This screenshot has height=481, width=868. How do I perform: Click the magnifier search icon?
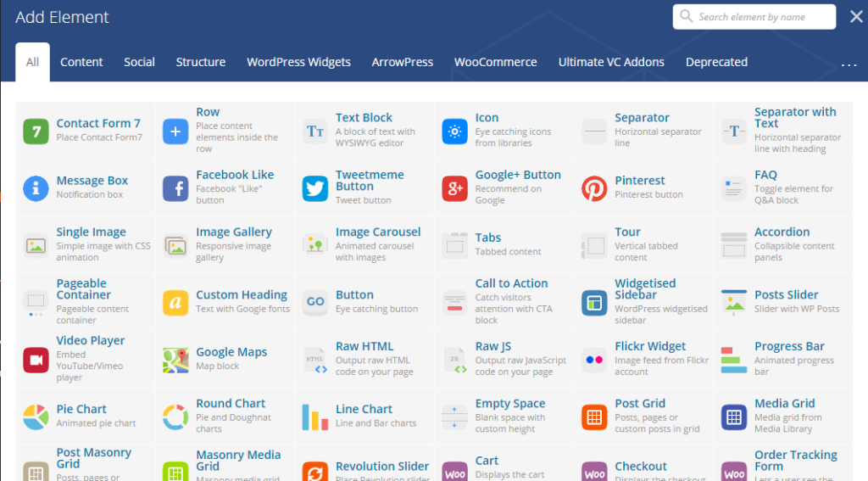tap(686, 16)
